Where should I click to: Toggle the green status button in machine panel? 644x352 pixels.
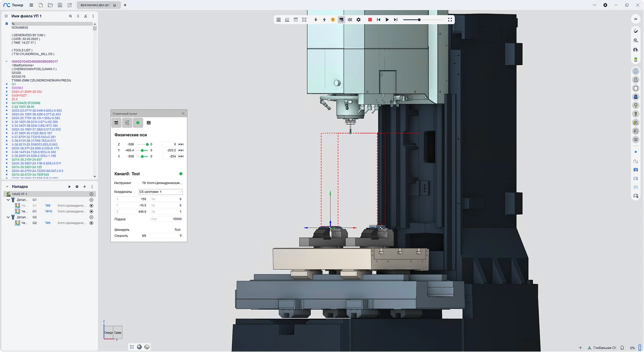(138, 123)
